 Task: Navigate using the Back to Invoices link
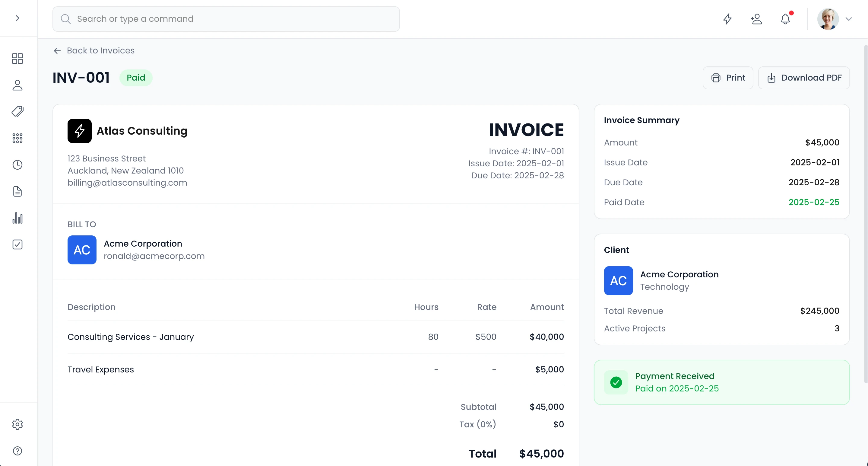tap(94, 50)
